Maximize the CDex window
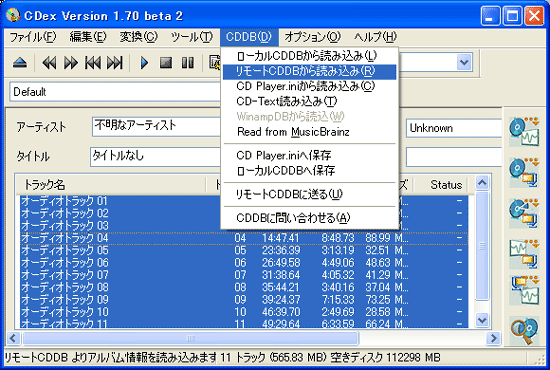This screenshot has height=370, width=550. coord(512,16)
